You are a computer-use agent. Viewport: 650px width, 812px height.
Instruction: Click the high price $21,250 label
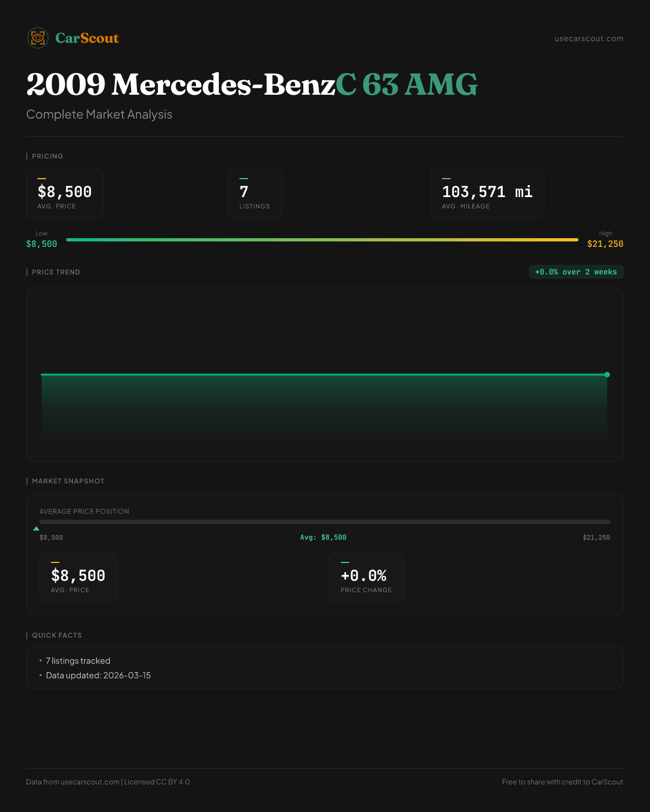605,244
